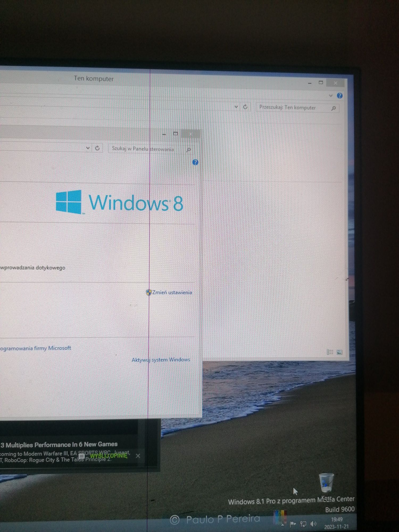Expand the ribbon chevron in Ten komputer
Screen dimensions: 399x532
click(x=331, y=95)
